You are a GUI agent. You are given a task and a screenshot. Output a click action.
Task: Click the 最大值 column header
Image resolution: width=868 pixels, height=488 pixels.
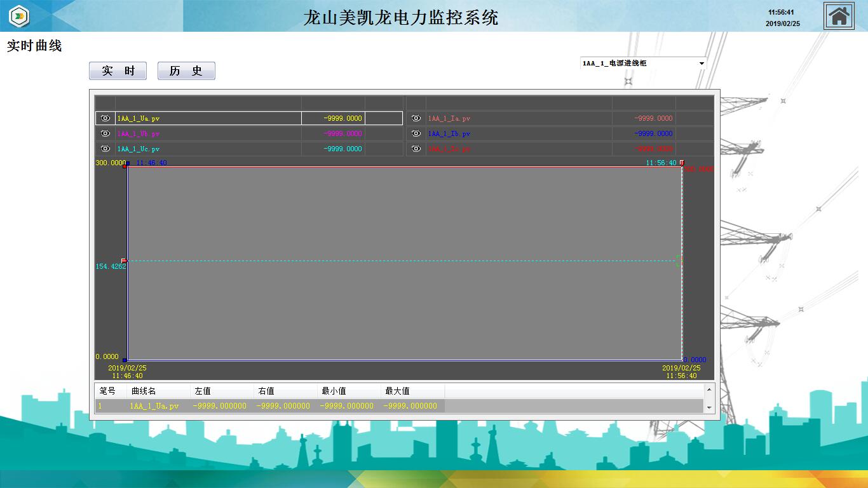pos(397,391)
